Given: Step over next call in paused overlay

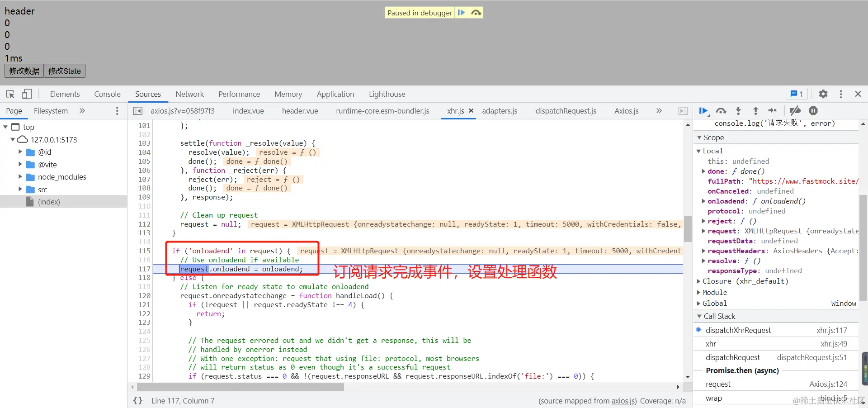Looking at the screenshot, I should 476,13.
